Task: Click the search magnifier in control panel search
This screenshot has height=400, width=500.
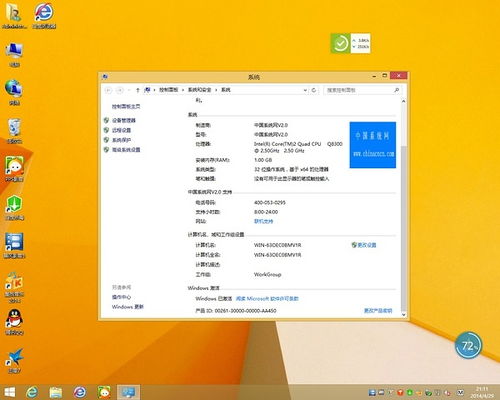Action: (396, 90)
